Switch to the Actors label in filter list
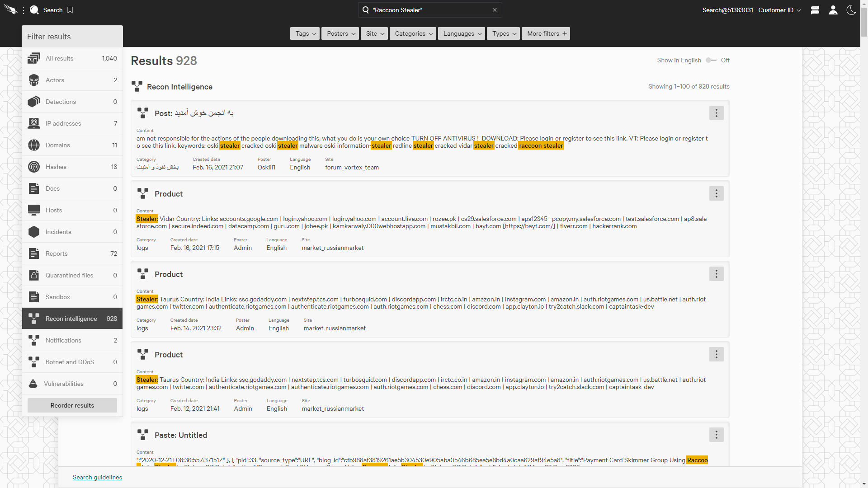868x488 pixels. (x=55, y=80)
